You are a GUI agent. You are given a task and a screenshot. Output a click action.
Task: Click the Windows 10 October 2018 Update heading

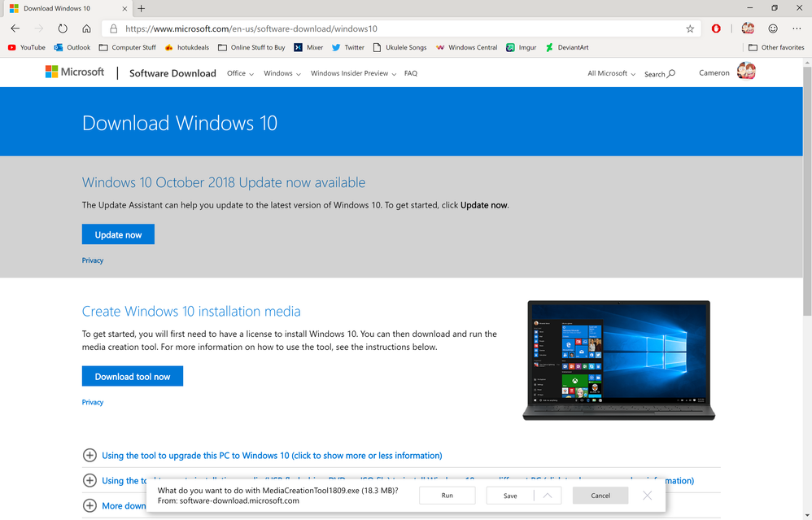[224, 182]
